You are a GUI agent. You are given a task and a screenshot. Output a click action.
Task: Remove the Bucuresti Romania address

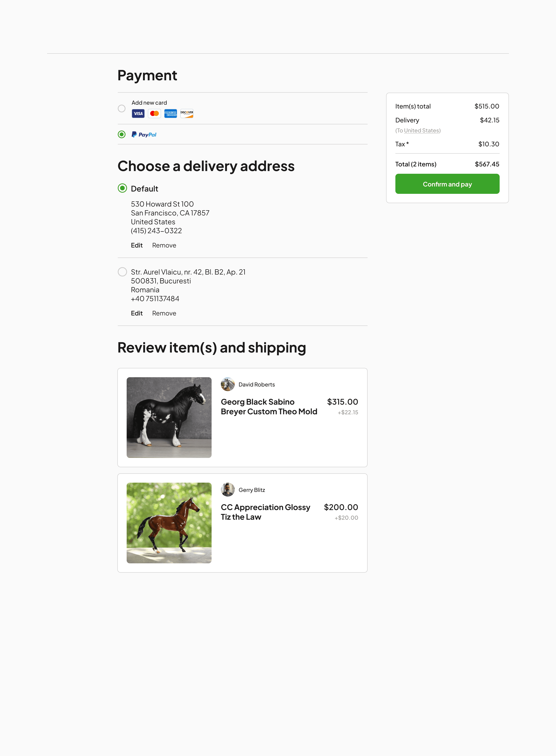(164, 313)
